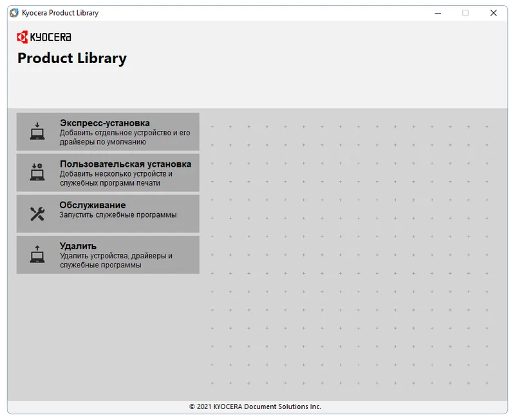Click the custom install laptop with gear icon
Screen dimensions: 515x420
[x=37, y=172]
